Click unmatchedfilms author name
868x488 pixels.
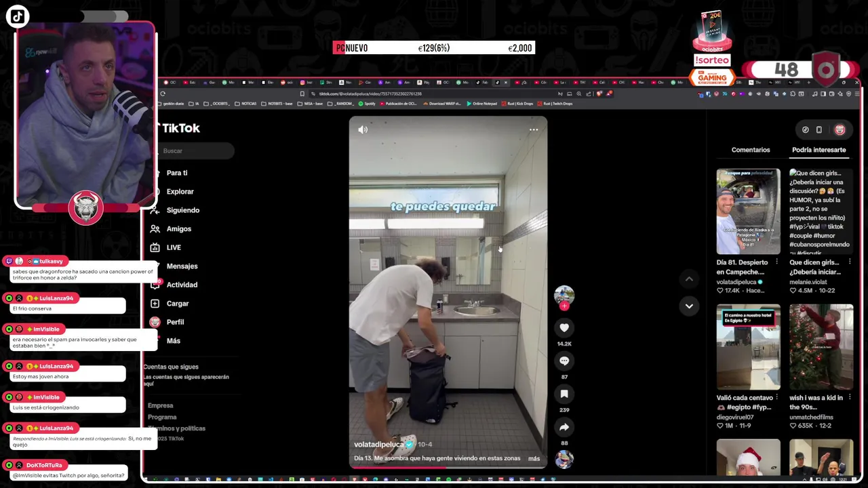coord(811,417)
